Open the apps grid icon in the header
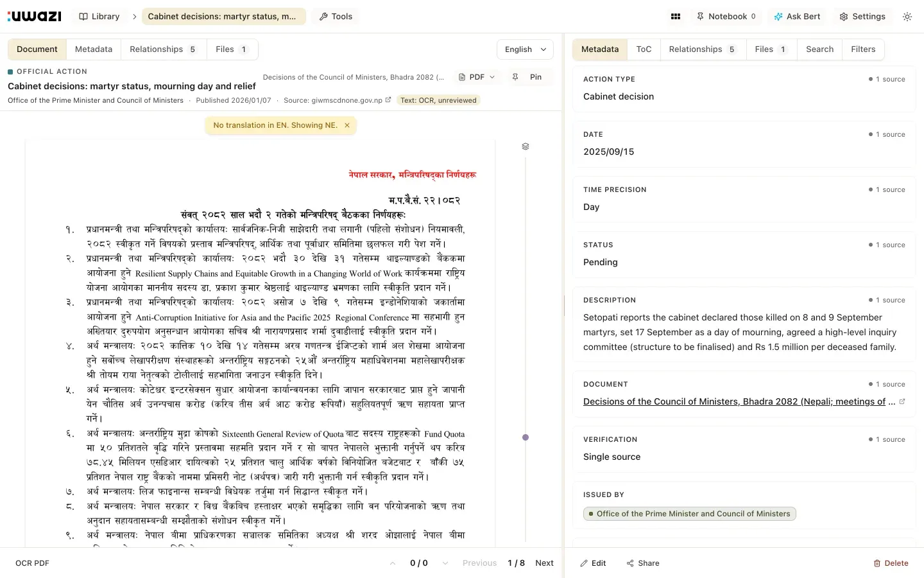The height and width of the screenshot is (578, 924). pyautogui.click(x=676, y=17)
